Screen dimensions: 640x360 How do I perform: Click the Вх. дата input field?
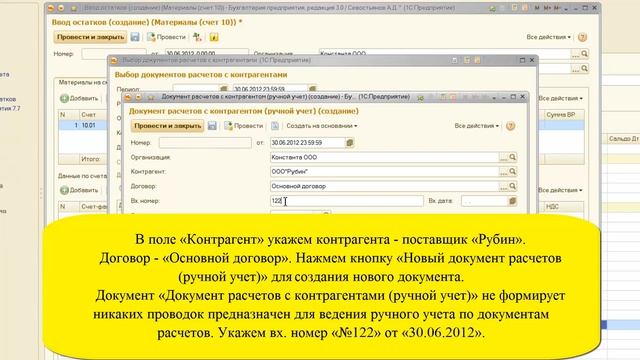484,201
